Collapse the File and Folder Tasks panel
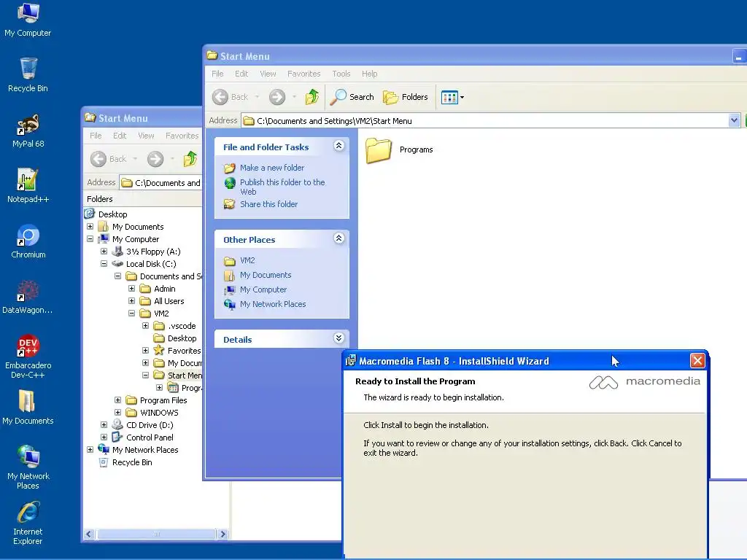The width and height of the screenshot is (747, 560). point(338,146)
